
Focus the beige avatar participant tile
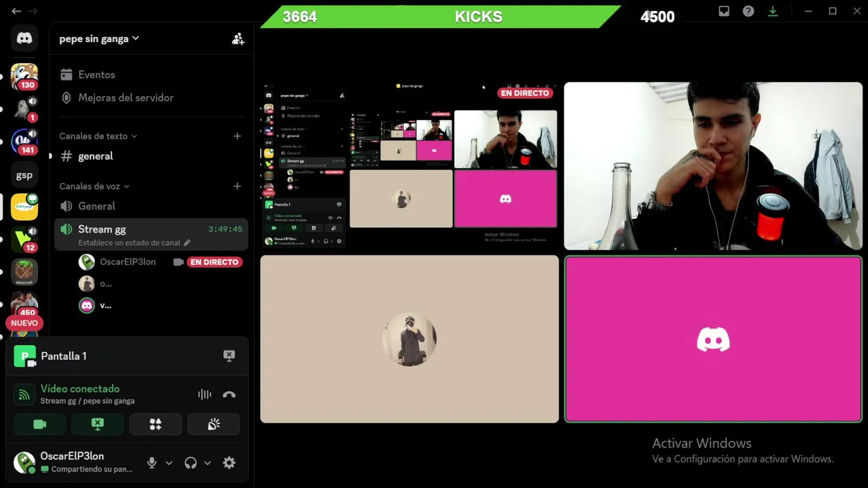tap(410, 339)
